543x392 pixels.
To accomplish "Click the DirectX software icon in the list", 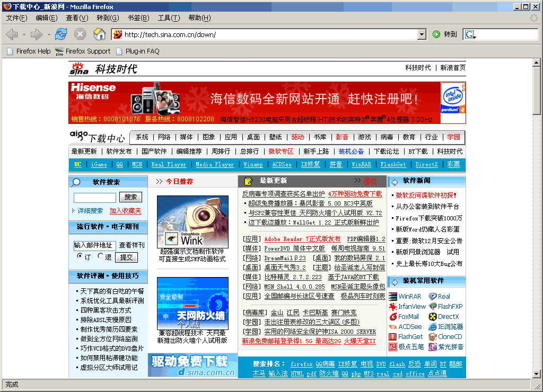I will point(433,317).
